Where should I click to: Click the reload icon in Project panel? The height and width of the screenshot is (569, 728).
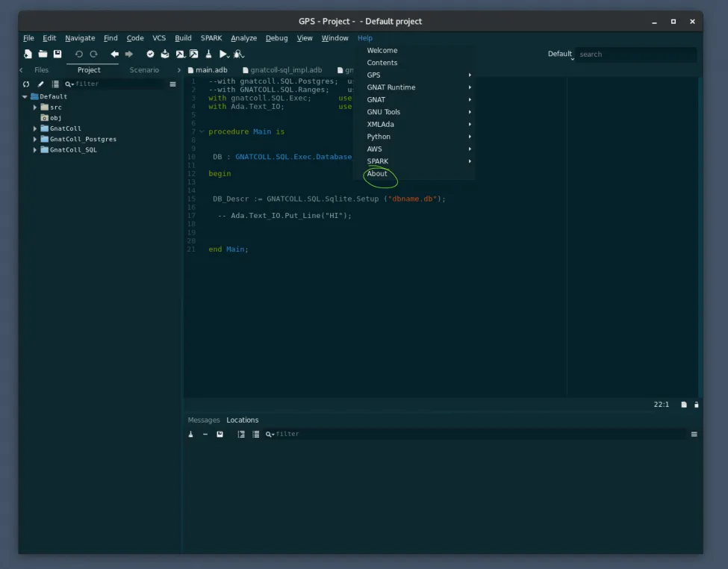(x=26, y=84)
